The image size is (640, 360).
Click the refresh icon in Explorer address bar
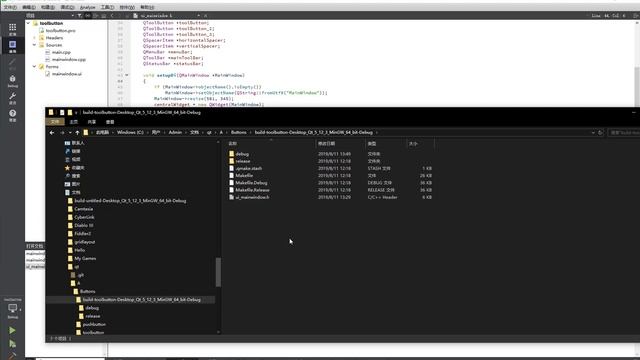pyautogui.click(x=600, y=133)
